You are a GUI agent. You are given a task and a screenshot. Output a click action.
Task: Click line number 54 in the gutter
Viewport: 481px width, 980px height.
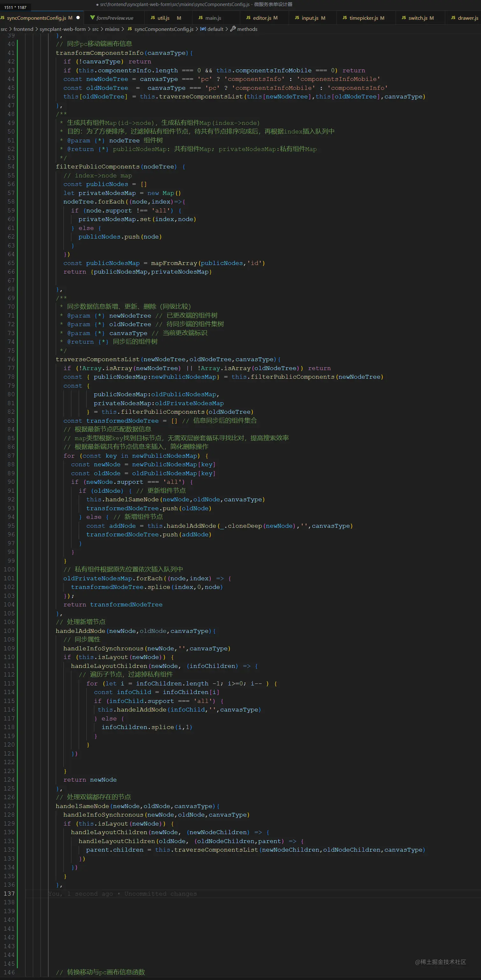pyautogui.click(x=11, y=167)
